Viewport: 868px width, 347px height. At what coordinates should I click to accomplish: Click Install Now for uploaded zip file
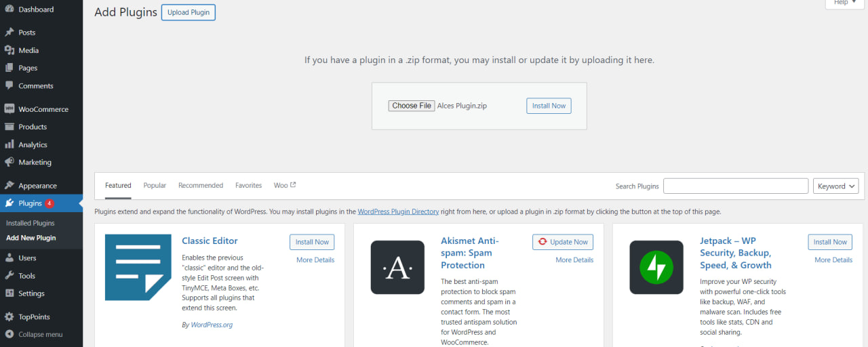point(549,106)
